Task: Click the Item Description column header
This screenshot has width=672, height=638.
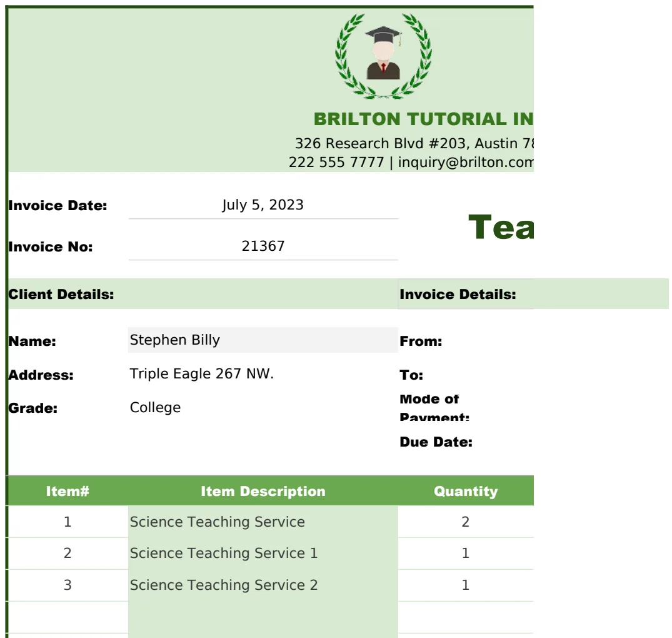Action: [263, 491]
